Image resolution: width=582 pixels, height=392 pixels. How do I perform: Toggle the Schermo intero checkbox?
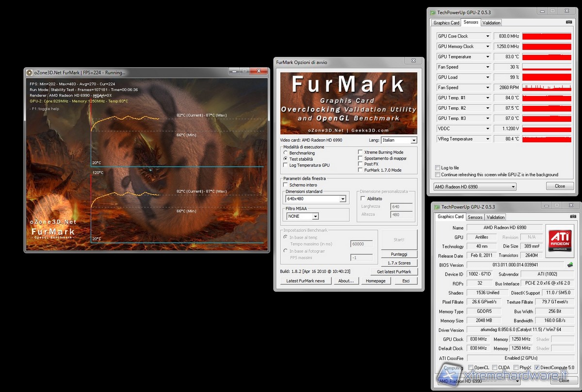click(286, 185)
